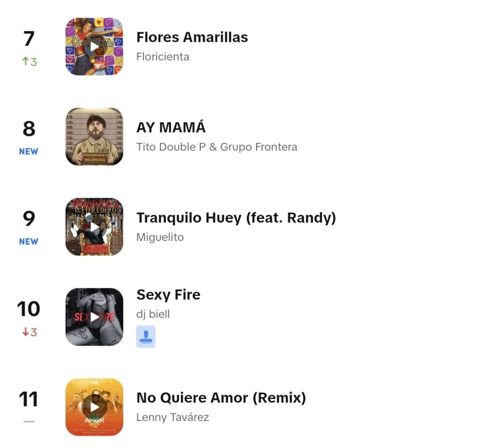
Task: Open the Miguelito artist name
Action: coord(160,237)
